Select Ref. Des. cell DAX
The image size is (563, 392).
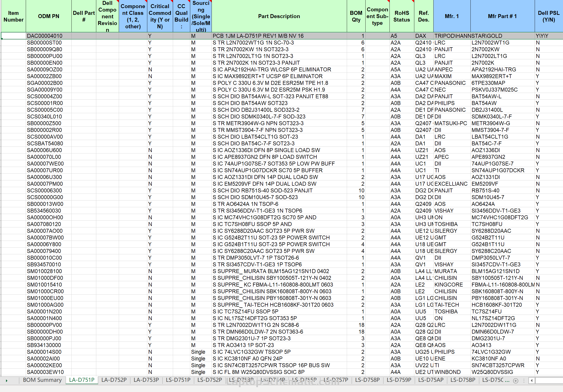pyautogui.click(x=424, y=36)
